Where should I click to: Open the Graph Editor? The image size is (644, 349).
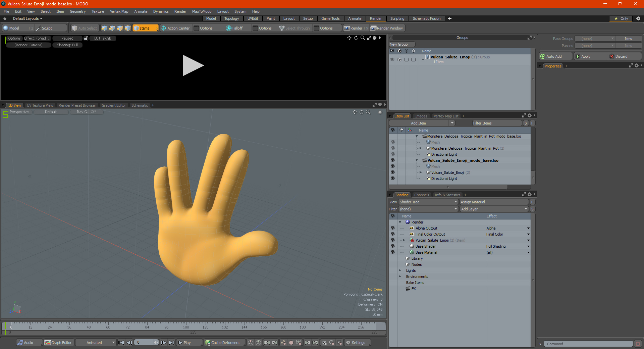(x=58, y=343)
